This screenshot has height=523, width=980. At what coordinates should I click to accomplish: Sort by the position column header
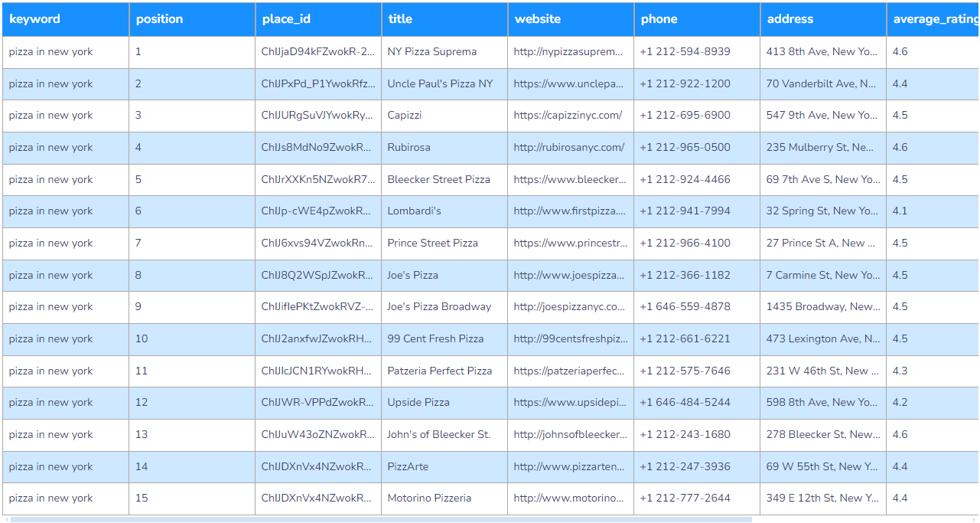159,19
